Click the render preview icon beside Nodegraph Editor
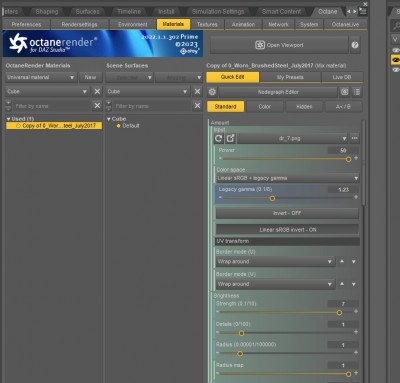The height and width of the screenshot is (383, 400). (x=344, y=92)
